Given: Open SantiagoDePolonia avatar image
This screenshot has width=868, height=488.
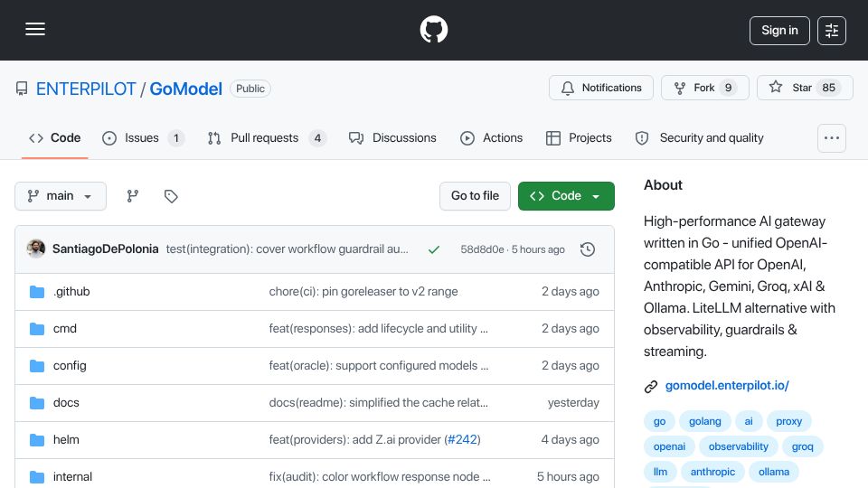Looking at the screenshot, I should (36, 249).
